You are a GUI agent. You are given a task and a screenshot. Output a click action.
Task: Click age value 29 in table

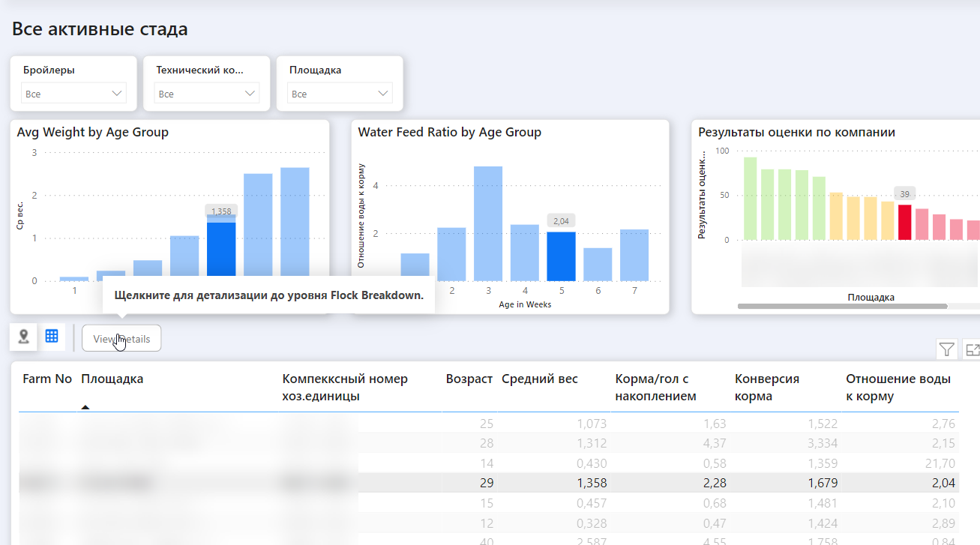tap(486, 483)
